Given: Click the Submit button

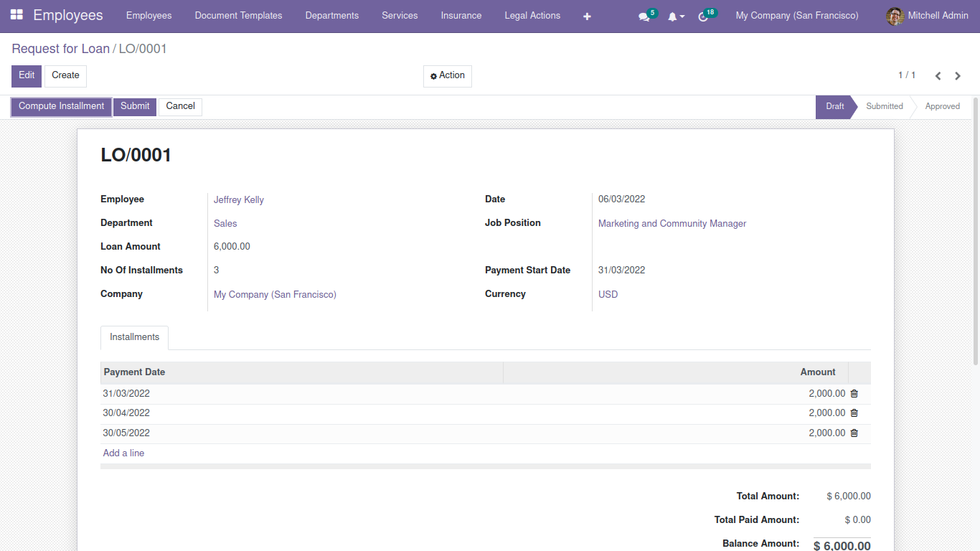Looking at the screenshot, I should pyautogui.click(x=134, y=106).
